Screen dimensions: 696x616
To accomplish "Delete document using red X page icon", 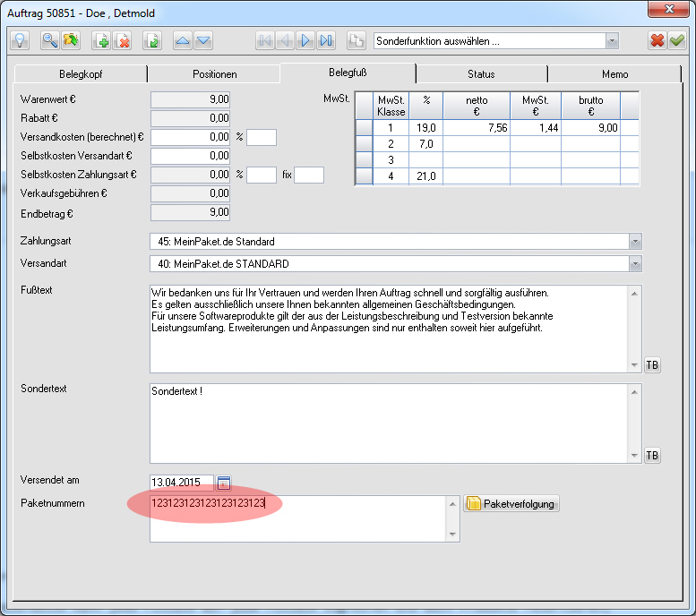I will click(123, 41).
